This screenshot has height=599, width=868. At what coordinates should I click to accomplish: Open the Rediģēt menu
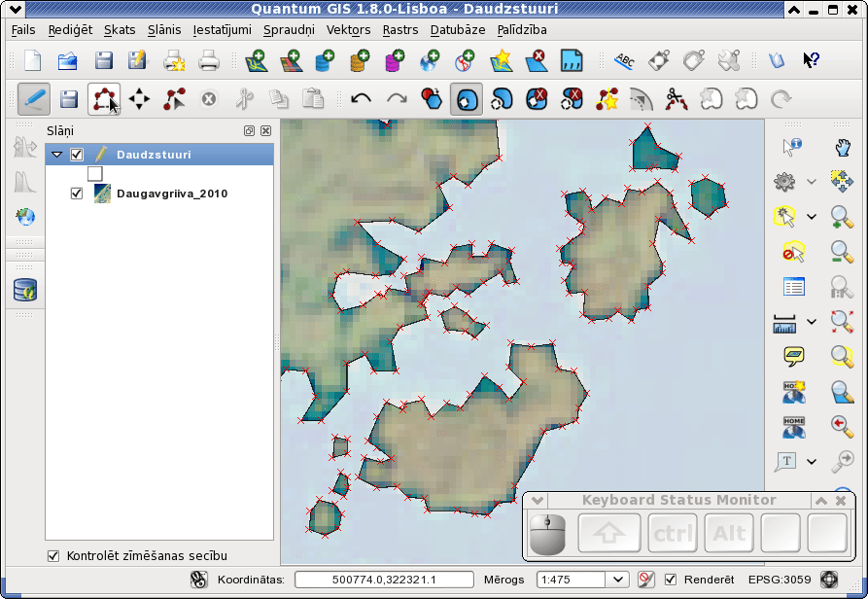[70, 30]
